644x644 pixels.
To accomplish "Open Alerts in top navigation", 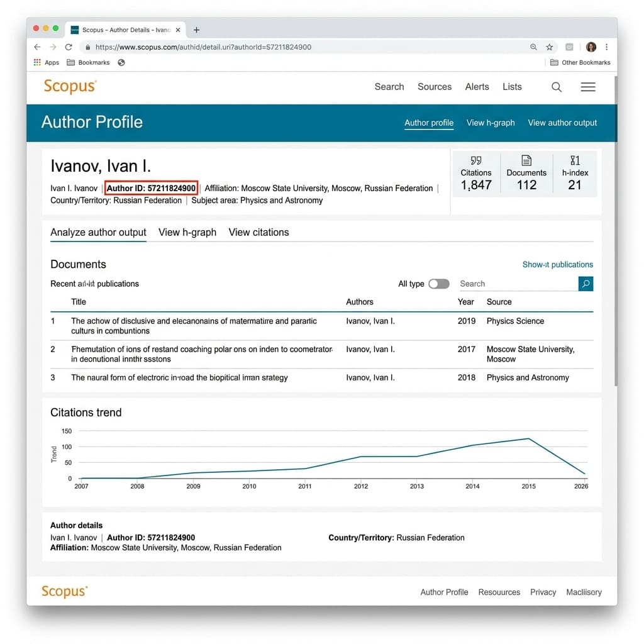I will click(x=477, y=87).
